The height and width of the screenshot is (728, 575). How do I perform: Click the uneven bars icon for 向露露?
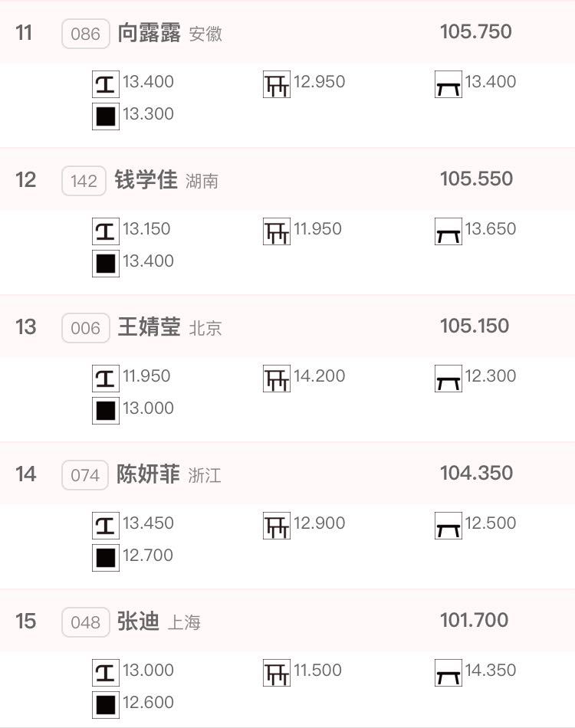pos(277,84)
